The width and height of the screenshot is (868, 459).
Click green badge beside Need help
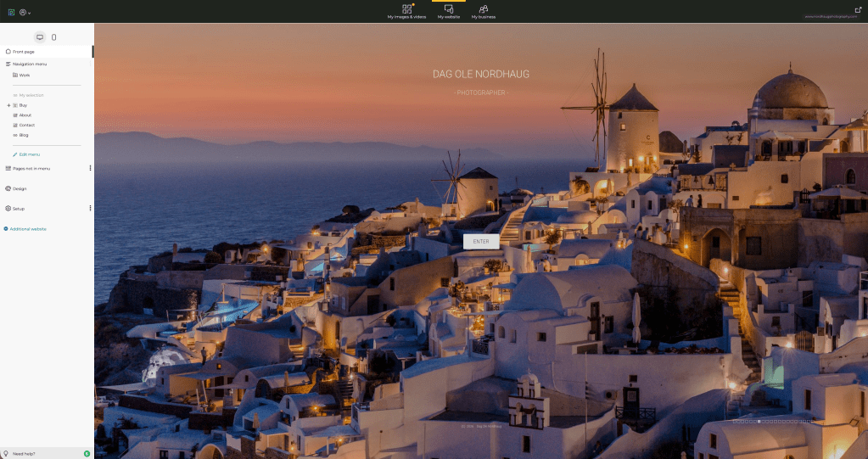coord(87,453)
